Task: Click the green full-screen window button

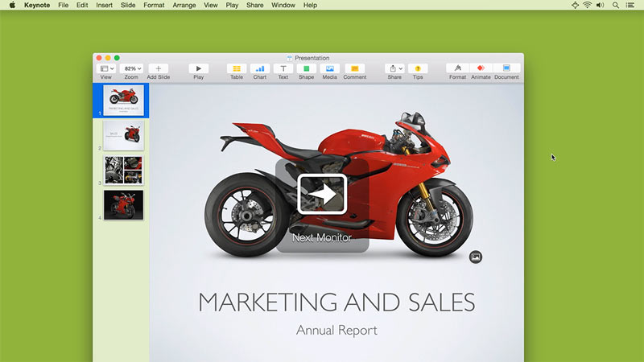Action: tap(117, 58)
